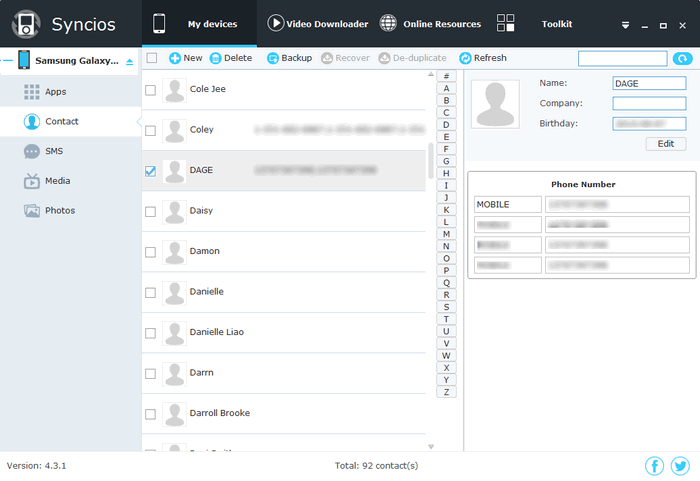Click contact list scroll up arrow

pos(431,74)
